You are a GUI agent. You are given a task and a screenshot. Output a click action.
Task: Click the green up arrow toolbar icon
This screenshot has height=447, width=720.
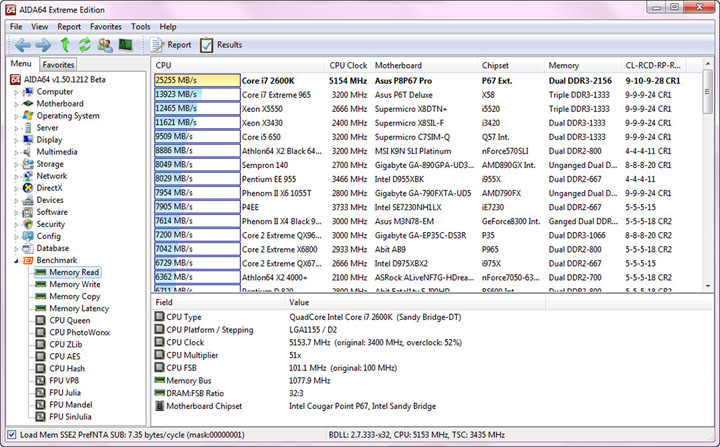tap(65, 45)
